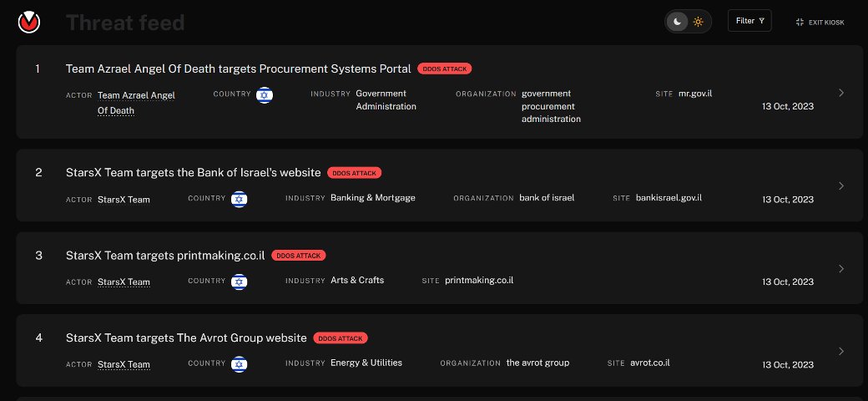
Task: Click date on the Avrot Group entry
Action: (x=788, y=365)
